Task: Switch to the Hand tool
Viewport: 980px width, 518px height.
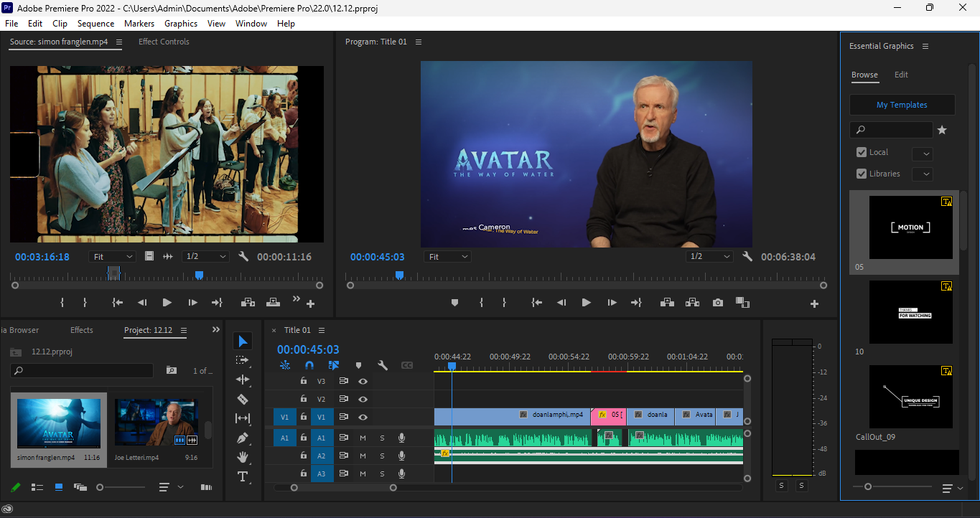Action: [243, 457]
